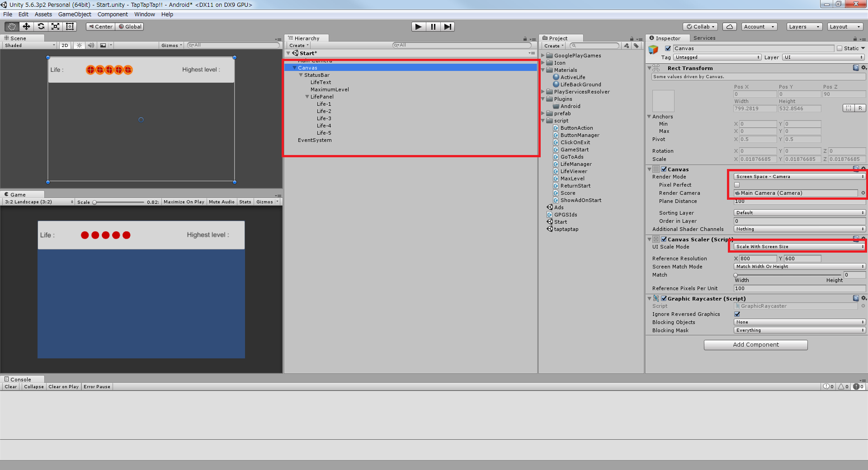Toggle scene audio icon

[91, 45]
